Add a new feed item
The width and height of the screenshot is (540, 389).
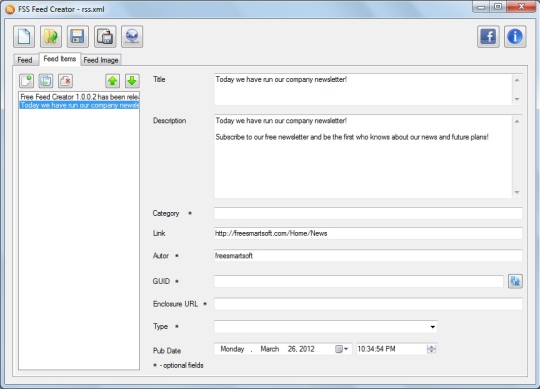tap(26, 81)
